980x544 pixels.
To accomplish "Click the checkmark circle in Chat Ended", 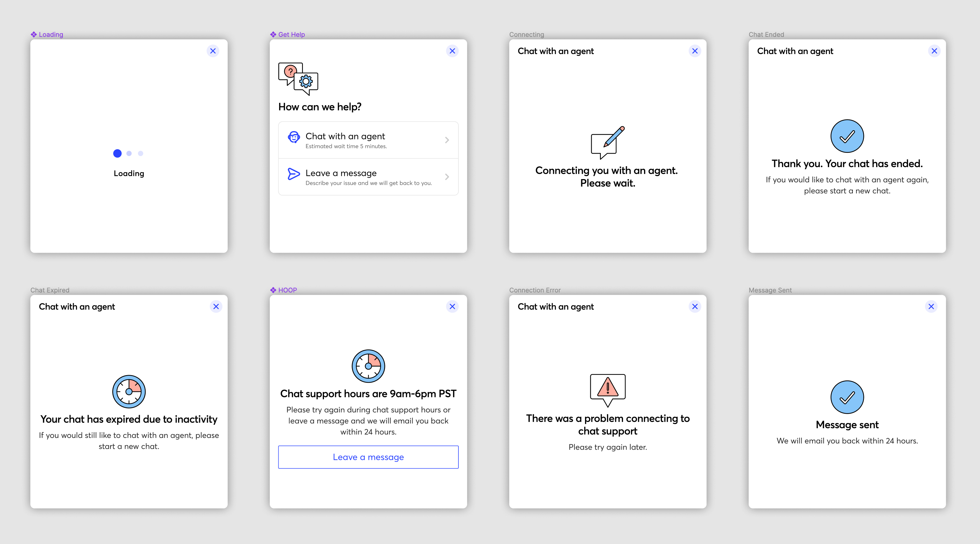I will (x=847, y=136).
